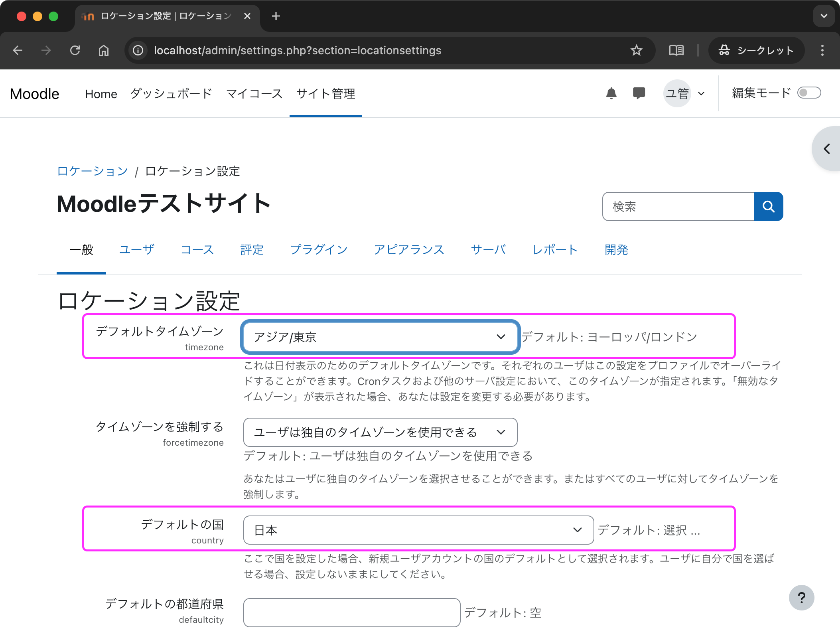This screenshot has height=636, width=840.
Task: Click the notifications bell icon
Action: pos(611,93)
